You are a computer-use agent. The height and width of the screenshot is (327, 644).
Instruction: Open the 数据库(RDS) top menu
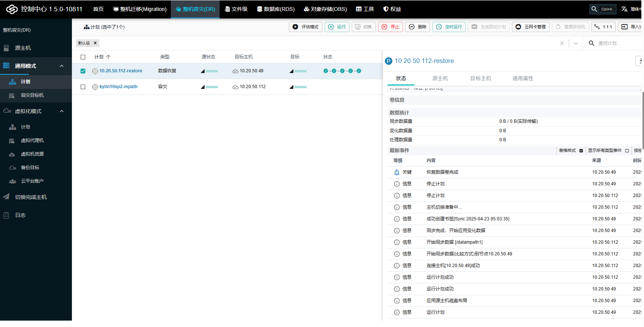tap(276, 9)
